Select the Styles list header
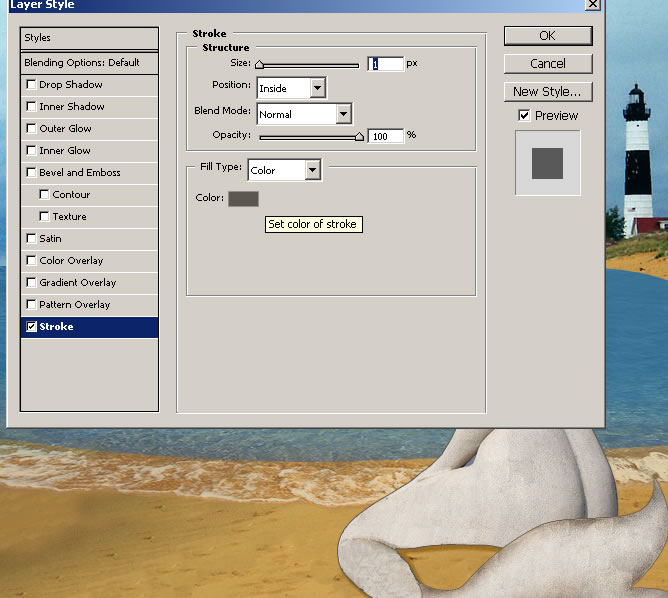The height and width of the screenshot is (598, 668). pyautogui.click(x=89, y=38)
